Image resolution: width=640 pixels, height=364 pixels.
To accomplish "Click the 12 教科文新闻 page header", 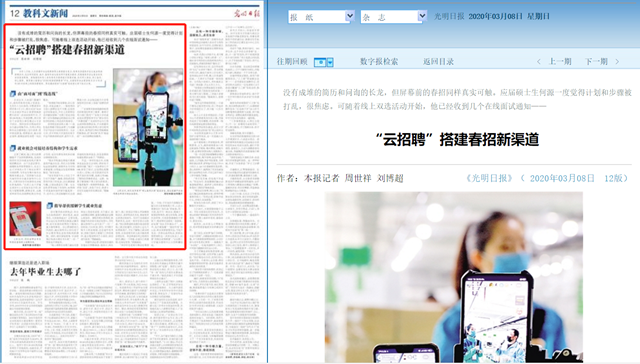I will (39, 13).
